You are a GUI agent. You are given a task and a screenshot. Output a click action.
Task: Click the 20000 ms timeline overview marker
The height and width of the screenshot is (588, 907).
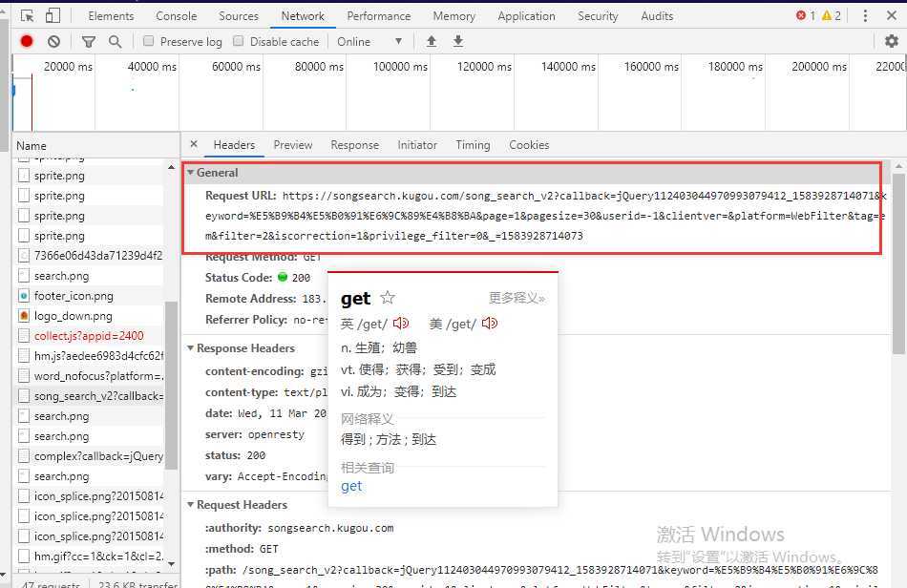[x=68, y=67]
